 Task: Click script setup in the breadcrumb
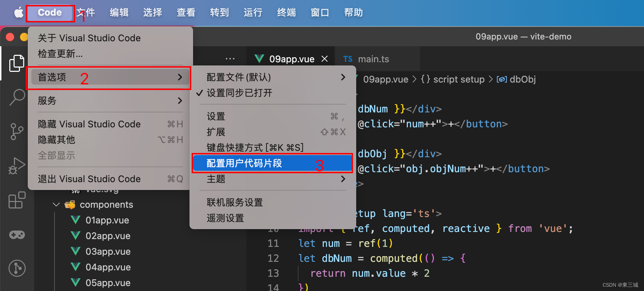click(458, 79)
